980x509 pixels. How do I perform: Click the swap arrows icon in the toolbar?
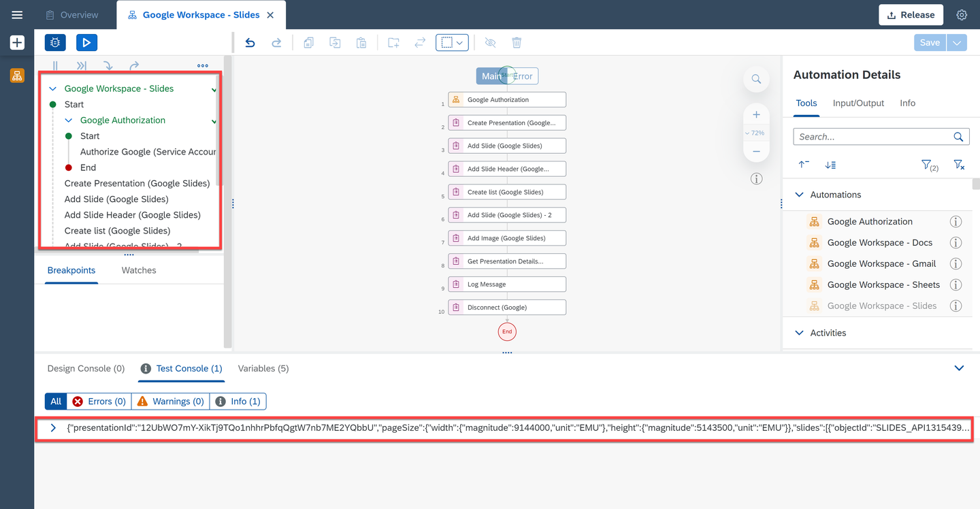tap(420, 43)
